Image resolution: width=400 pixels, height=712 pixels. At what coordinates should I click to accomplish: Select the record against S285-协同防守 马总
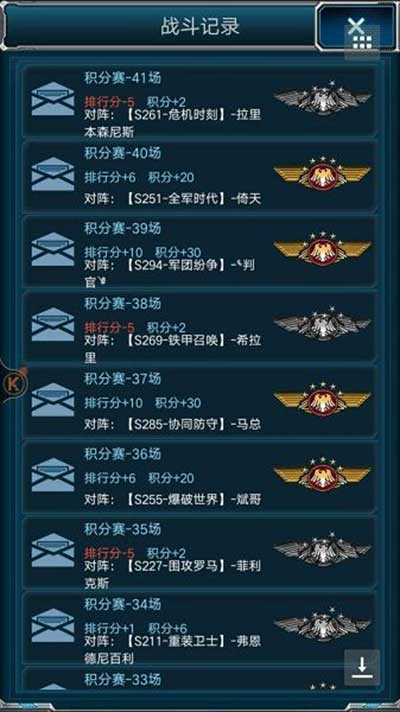[x=200, y=401]
